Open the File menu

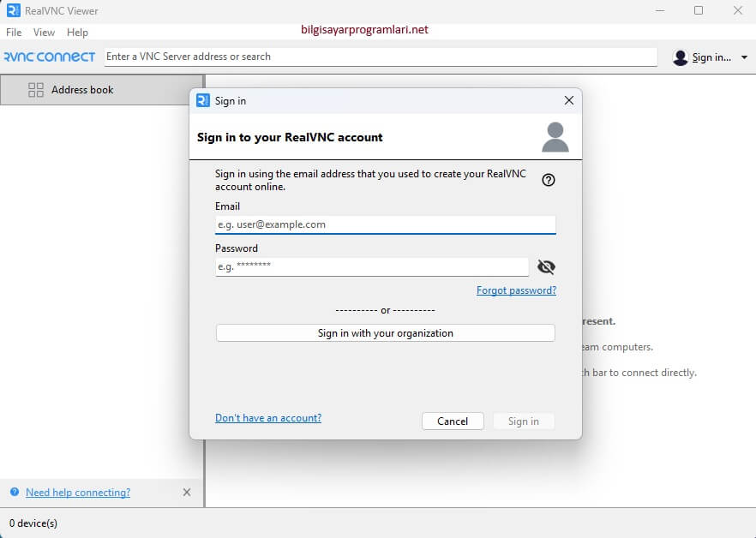(x=14, y=33)
